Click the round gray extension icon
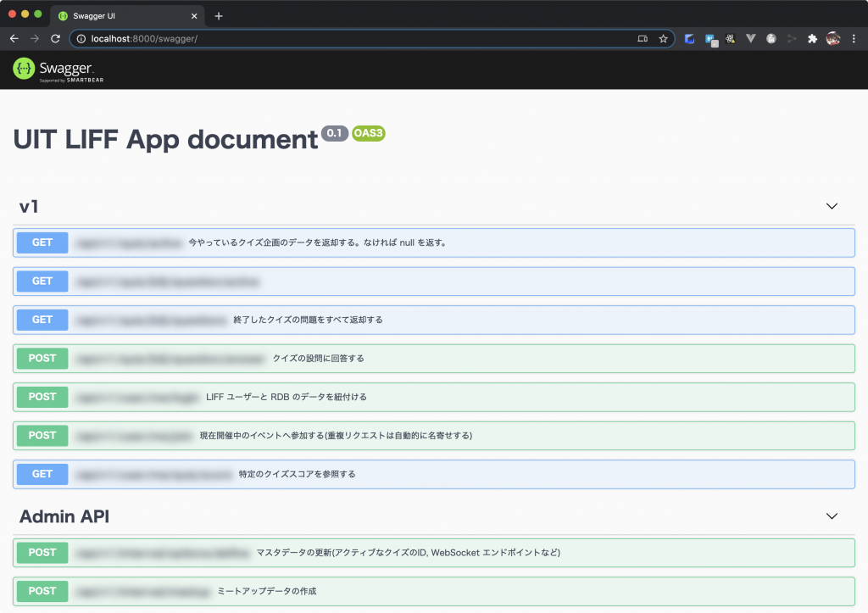 pyautogui.click(x=771, y=39)
